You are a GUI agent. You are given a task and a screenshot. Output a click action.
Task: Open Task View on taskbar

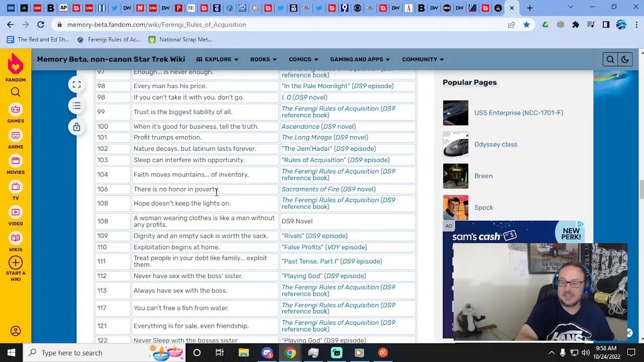click(x=219, y=352)
